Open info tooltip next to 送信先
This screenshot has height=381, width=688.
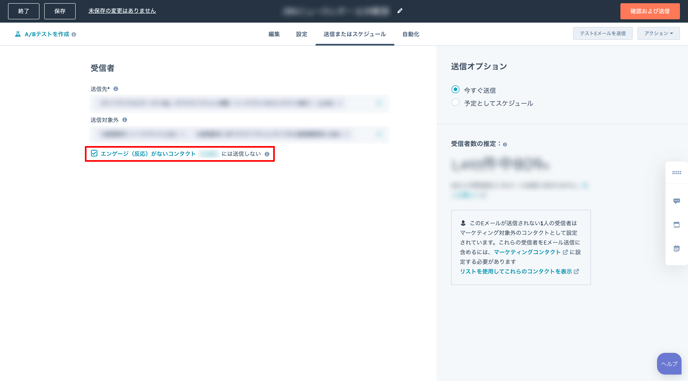click(x=116, y=89)
